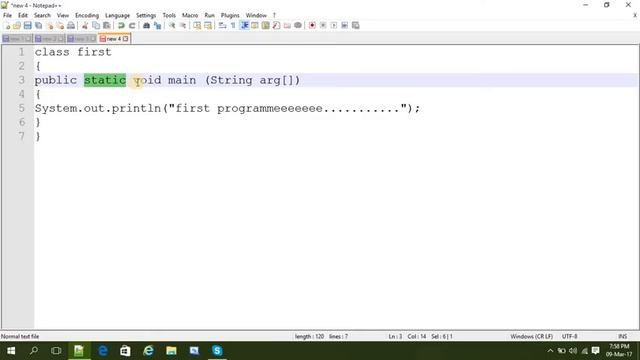The width and height of the screenshot is (640, 360).
Task: Save the file using toolbar Save icon
Action: (x=27, y=26)
